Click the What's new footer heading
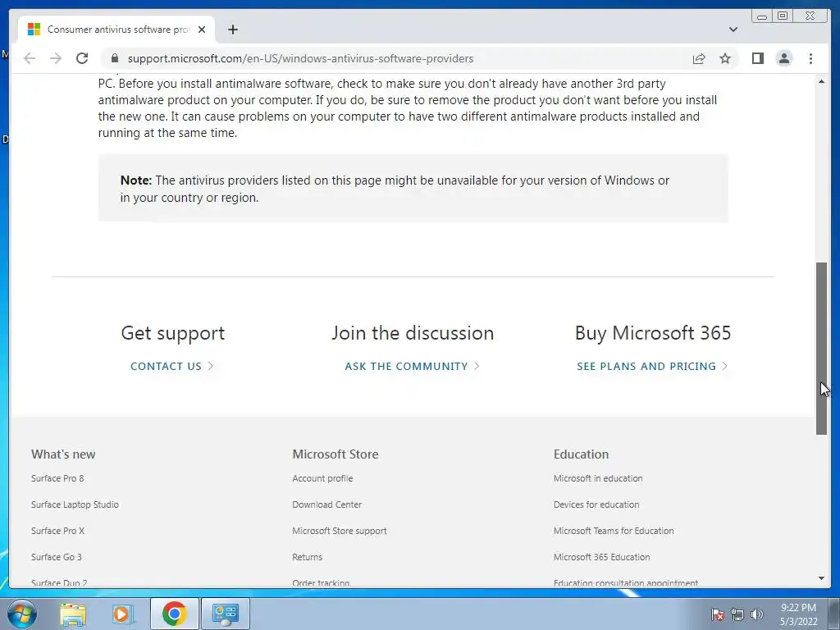The image size is (840, 630). tap(63, 454)
